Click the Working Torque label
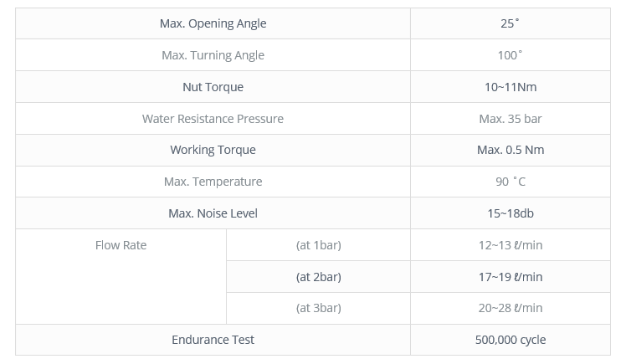The image size is (626, 364). (213, 150)
